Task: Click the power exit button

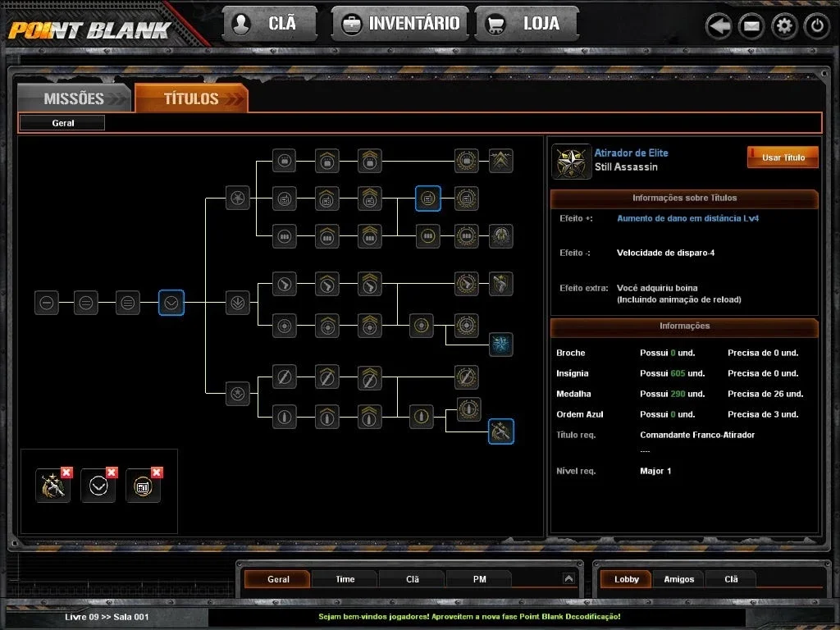Action: tap(817, 25)
